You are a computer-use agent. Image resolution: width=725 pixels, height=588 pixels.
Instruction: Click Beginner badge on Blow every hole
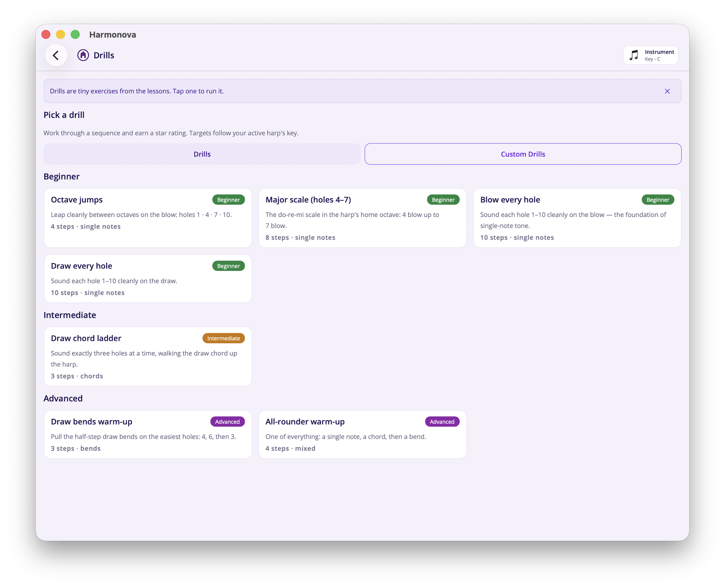tap(657, 200)
